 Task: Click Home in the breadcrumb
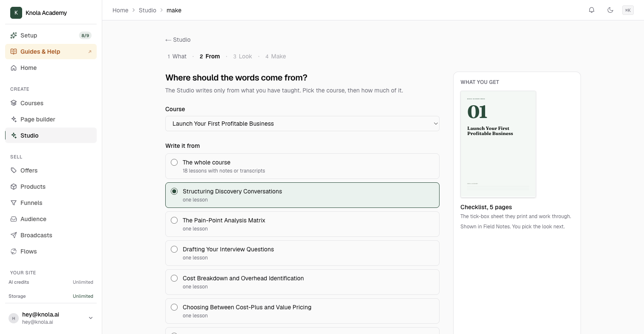click(x=121, y=10)
